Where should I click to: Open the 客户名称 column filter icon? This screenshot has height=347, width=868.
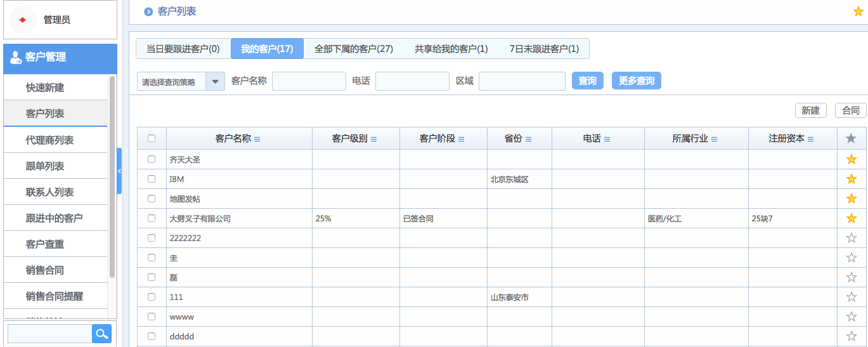(x=257, y=139)
